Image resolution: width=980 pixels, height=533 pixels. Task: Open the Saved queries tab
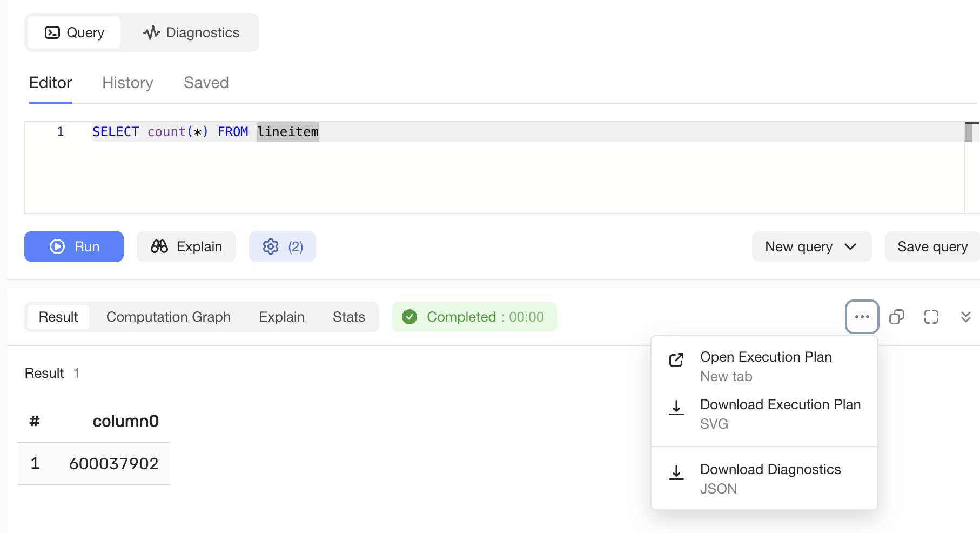[x=206, y=83]
